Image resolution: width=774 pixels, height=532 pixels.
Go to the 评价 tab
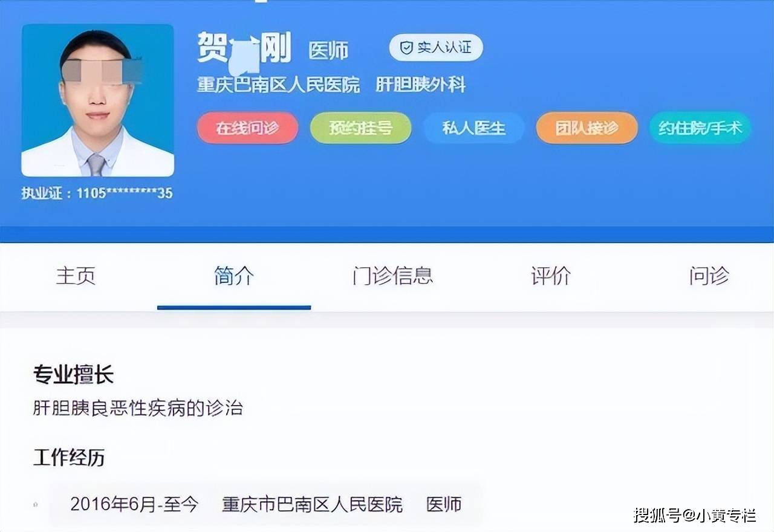(x=551, y=276)
